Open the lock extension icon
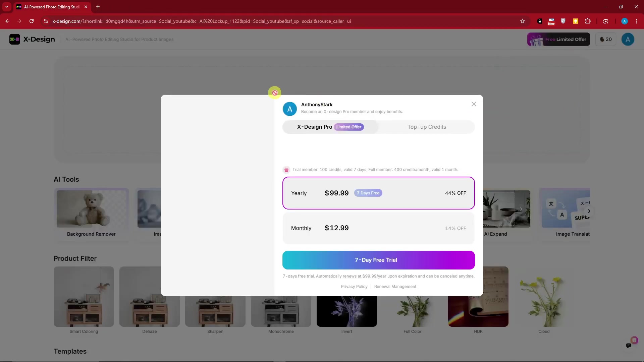Image resolution: width=644 pixels, height=362 pixels. click(x=540, y=21)
